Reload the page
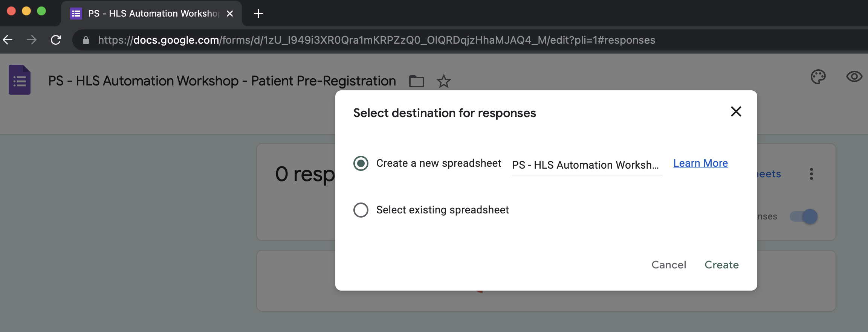Image resolution: width=868 pixels, height=332 pixels. [56, 40]
